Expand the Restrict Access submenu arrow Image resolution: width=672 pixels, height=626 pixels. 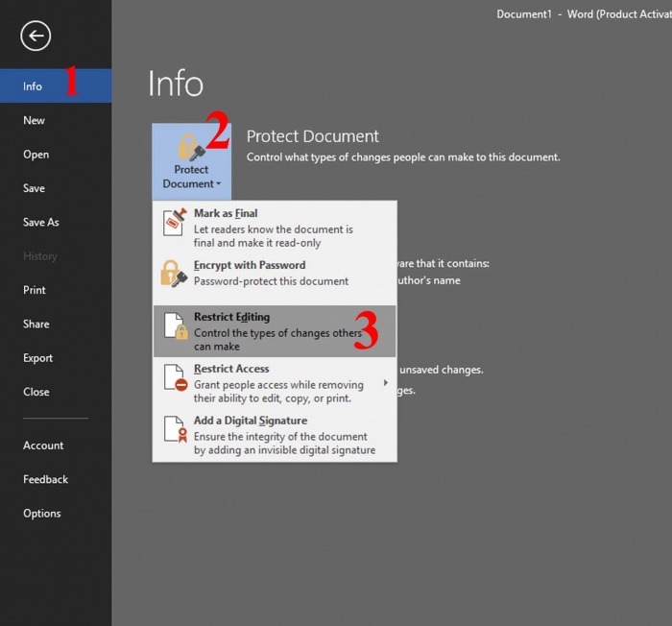coord(387,383)
